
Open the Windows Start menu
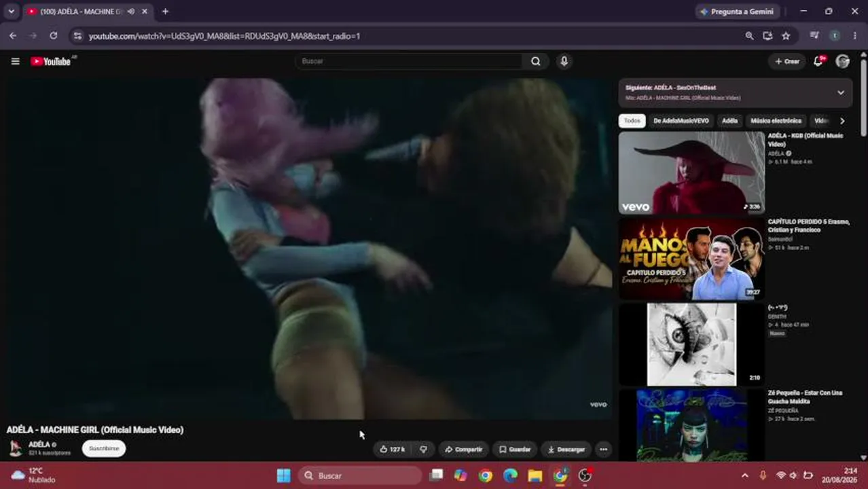[284, 475]
